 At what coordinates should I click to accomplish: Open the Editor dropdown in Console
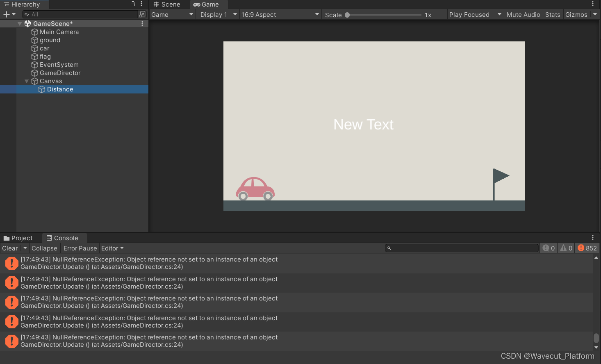[x=112, y=248]
